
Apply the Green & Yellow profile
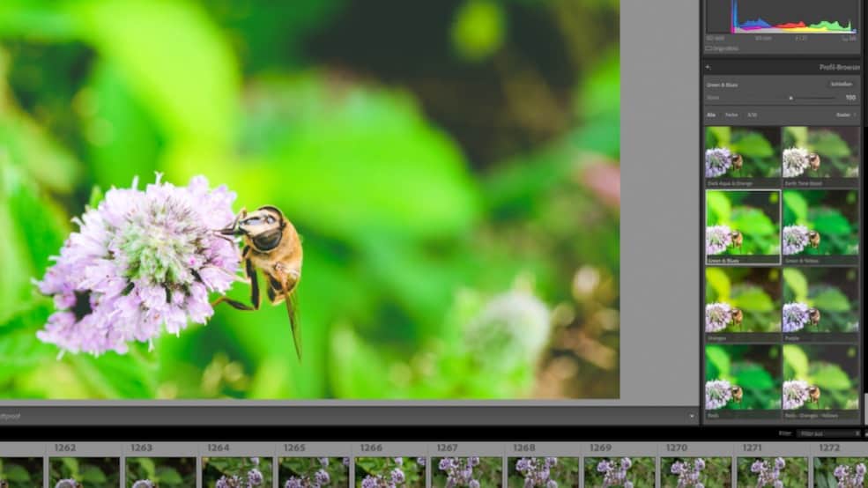(820, 227)
